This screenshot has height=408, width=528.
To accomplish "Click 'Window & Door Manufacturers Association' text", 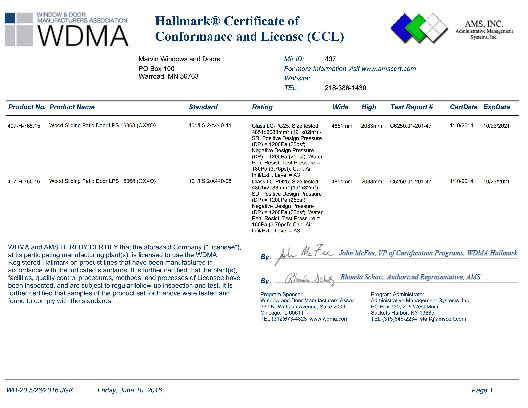I will click(82, 18).
